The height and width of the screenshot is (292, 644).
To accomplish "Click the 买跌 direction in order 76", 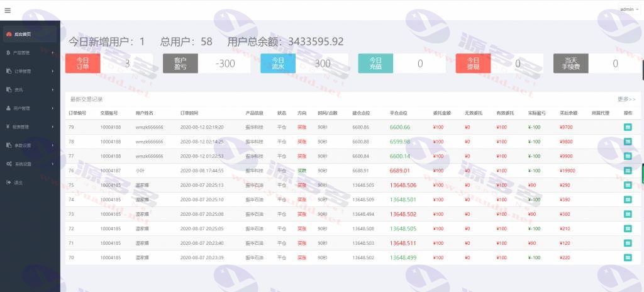I will coord(302,171).
